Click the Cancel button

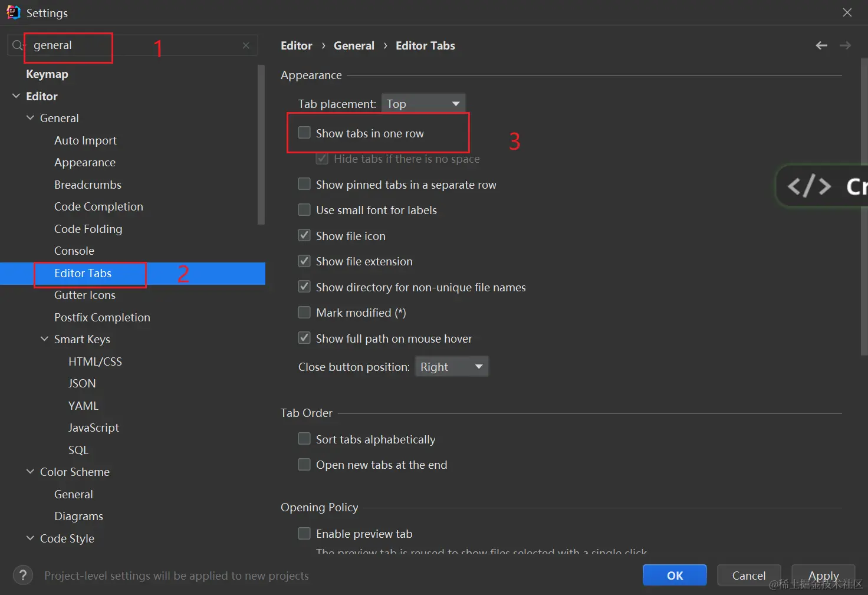coord(749,575)
